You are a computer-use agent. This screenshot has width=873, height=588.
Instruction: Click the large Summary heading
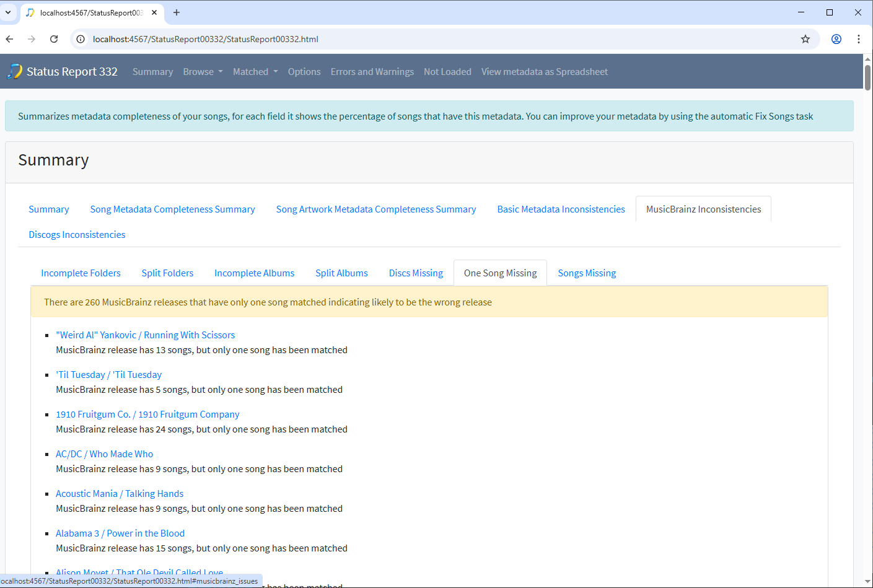pos(53,160)
